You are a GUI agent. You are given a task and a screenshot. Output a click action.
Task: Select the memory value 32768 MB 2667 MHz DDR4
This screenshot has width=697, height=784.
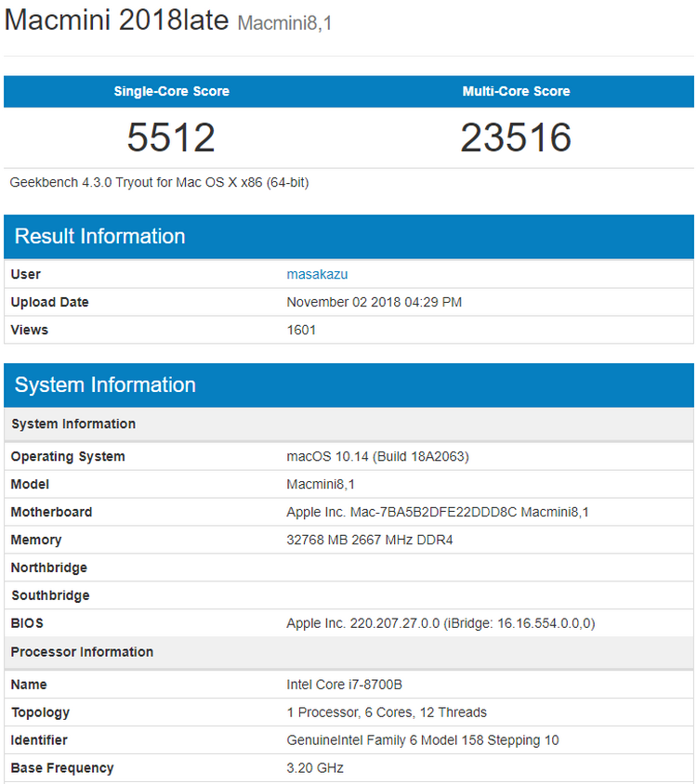pyautogui.click(x=369, y=540)
